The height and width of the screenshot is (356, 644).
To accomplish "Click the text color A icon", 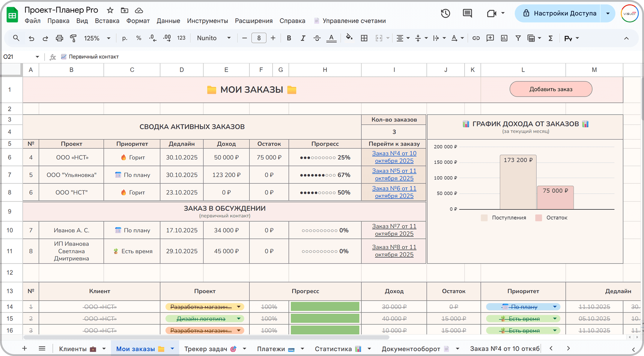I will pos(331,38).
